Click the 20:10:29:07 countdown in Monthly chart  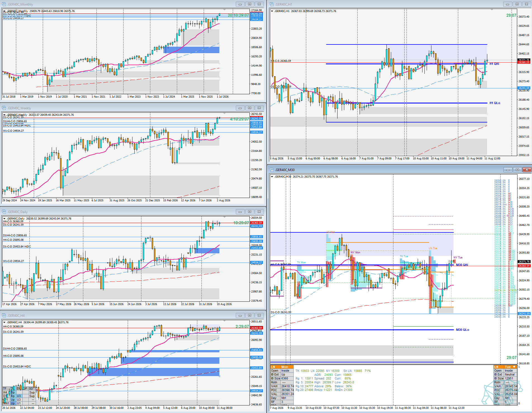(238, 15)
